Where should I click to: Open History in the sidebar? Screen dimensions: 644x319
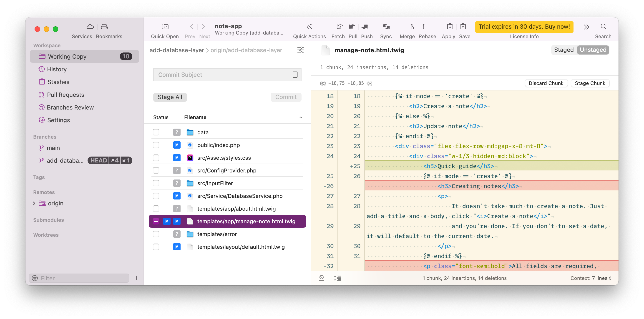57,69
